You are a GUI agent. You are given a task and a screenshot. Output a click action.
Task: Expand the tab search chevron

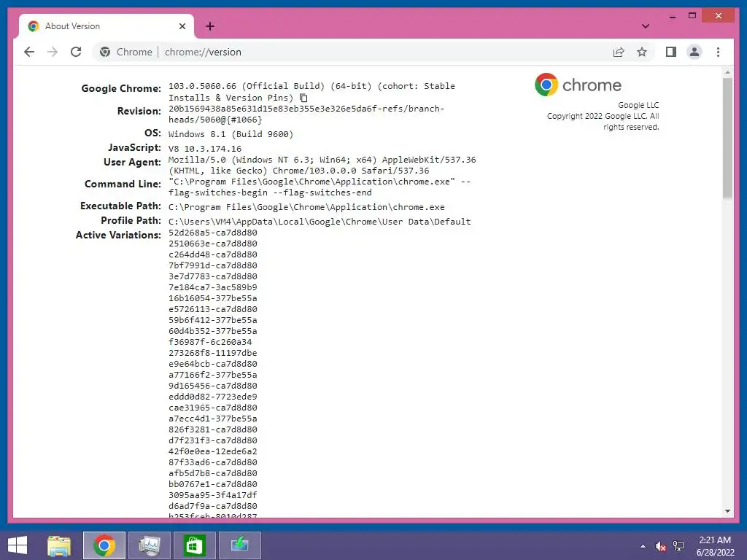pos(646,26)
